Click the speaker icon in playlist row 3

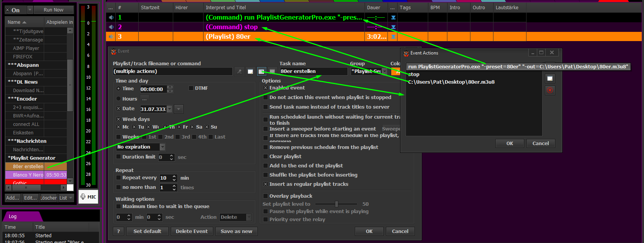[x=111, y=36]
